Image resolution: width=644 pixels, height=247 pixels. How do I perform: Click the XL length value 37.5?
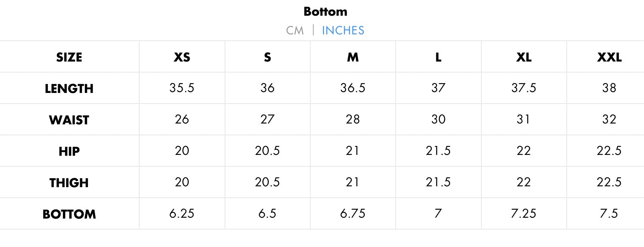(x=523, y=88)
